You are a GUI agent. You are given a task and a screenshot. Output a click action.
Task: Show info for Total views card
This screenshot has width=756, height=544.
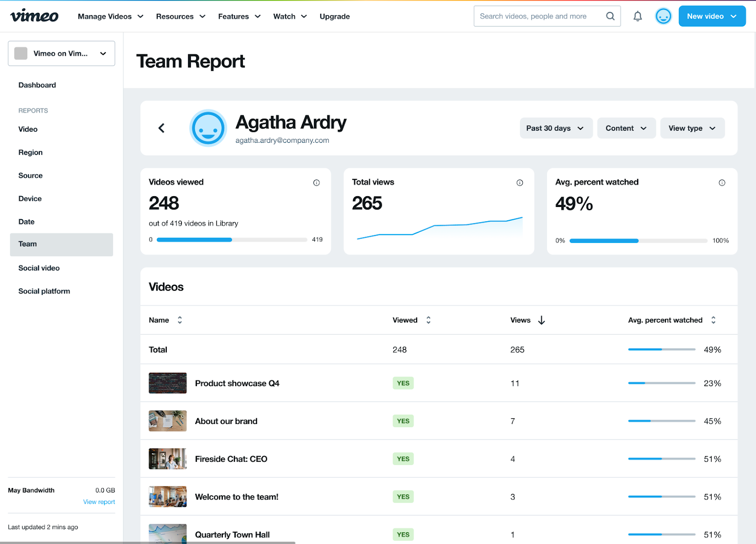coord(519,183)
